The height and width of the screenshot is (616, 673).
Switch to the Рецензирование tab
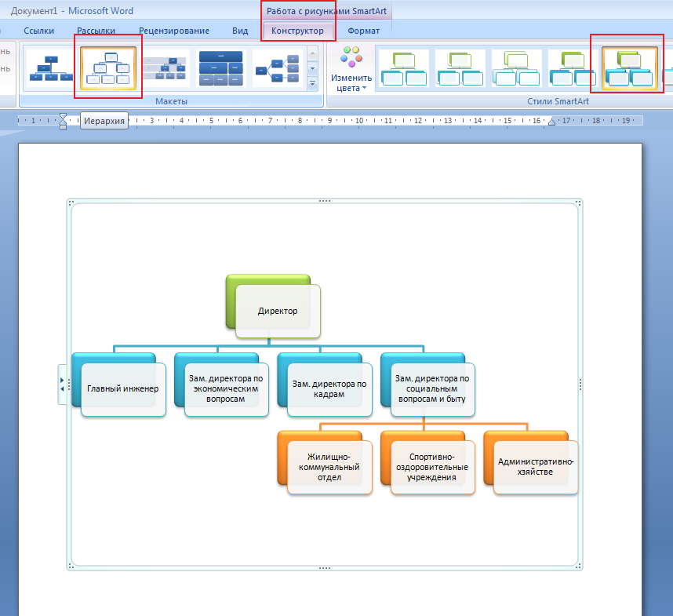click(174, 31)
